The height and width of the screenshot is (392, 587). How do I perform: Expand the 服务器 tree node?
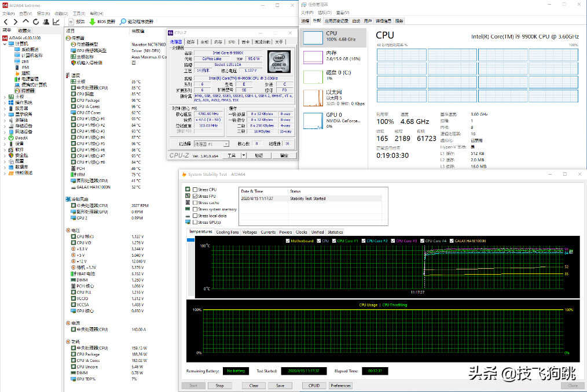(5, 109)
